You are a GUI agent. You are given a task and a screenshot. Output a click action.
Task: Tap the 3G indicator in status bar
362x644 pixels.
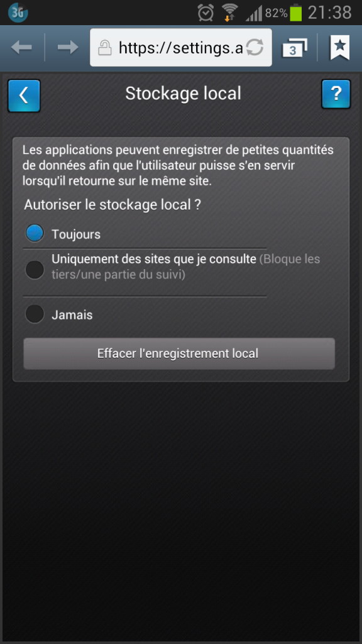click(x=18, y=13)
